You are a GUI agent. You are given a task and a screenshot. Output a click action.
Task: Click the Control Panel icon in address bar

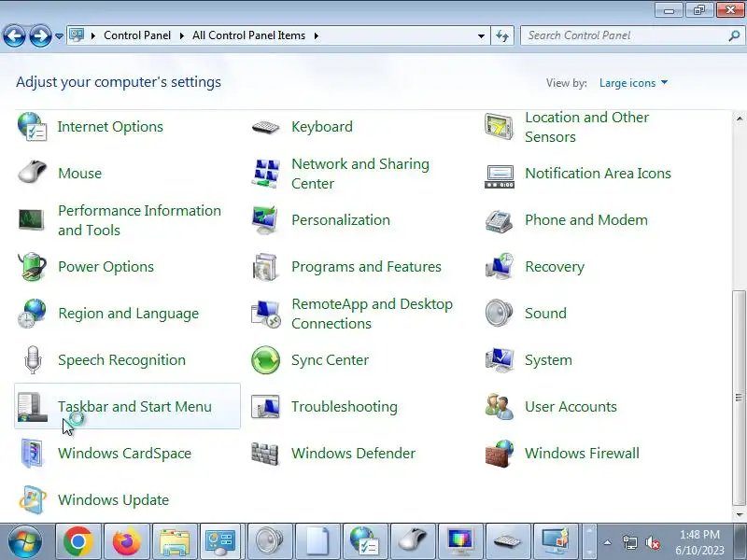(77, 35)
